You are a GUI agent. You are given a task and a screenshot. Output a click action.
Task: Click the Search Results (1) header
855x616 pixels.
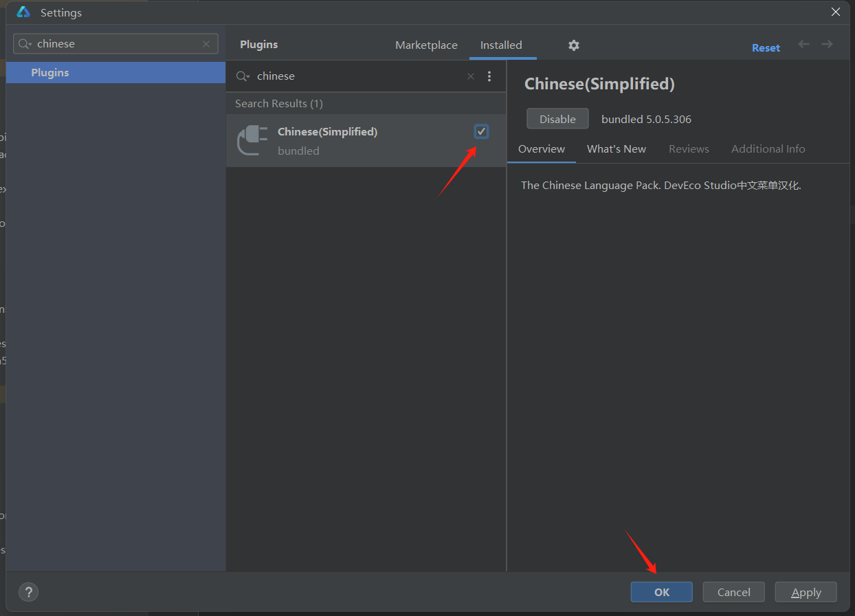point(279,104)
